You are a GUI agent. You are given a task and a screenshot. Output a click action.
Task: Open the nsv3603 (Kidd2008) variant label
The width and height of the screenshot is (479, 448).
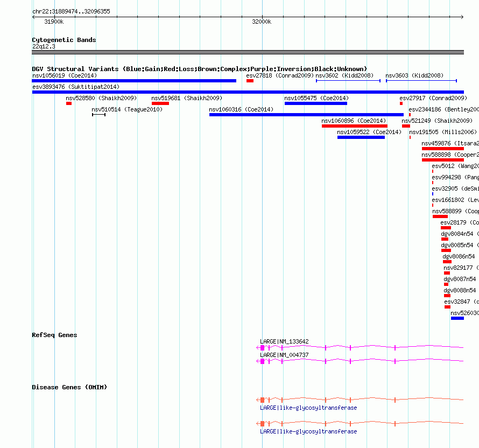click(414, 75)
